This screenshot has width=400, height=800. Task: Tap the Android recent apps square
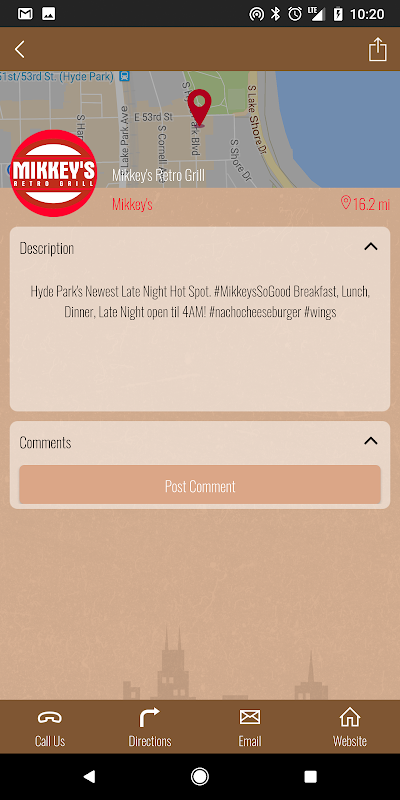coord(310,777)
